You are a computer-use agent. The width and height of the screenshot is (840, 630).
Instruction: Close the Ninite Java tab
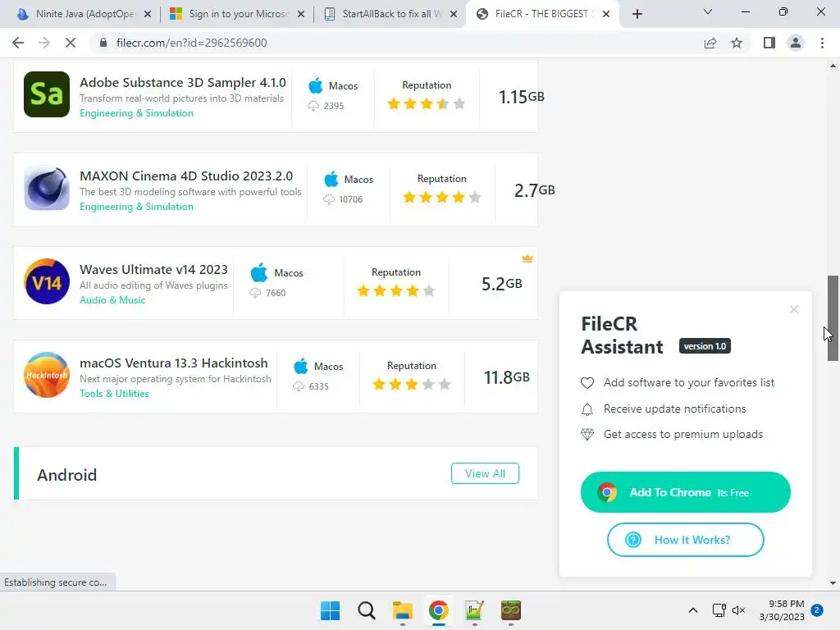pyautogui.click(x=148, y=14)
